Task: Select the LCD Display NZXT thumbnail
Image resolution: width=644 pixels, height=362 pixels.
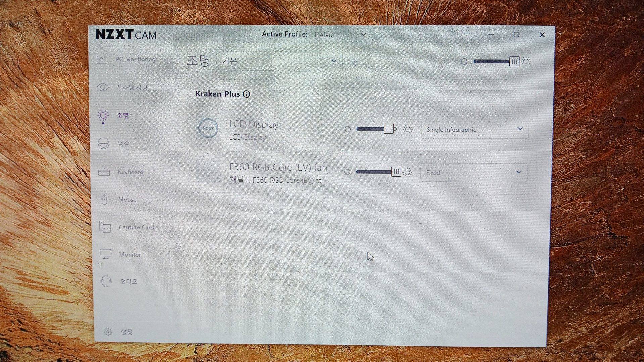Action: pos(208,128)
